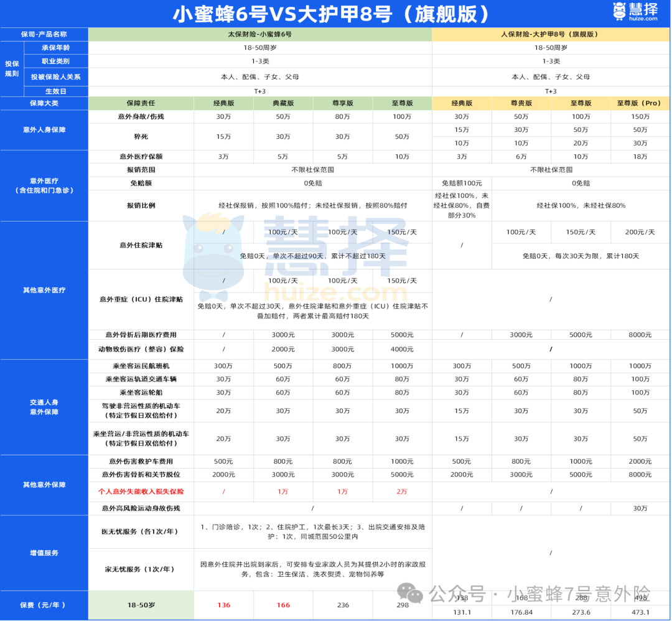The width and height of the screenshot is (672, 621).
Task: Click the 乘坐客运轨道交通车辆 row label
Action: point(141,380)
